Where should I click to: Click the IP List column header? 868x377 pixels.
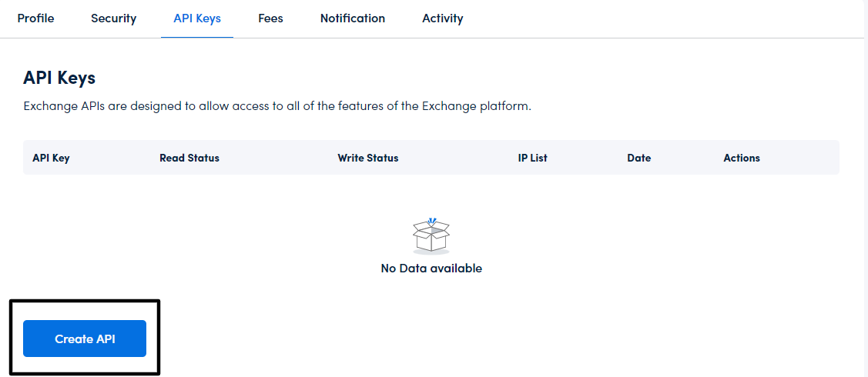tap(533, 158)
